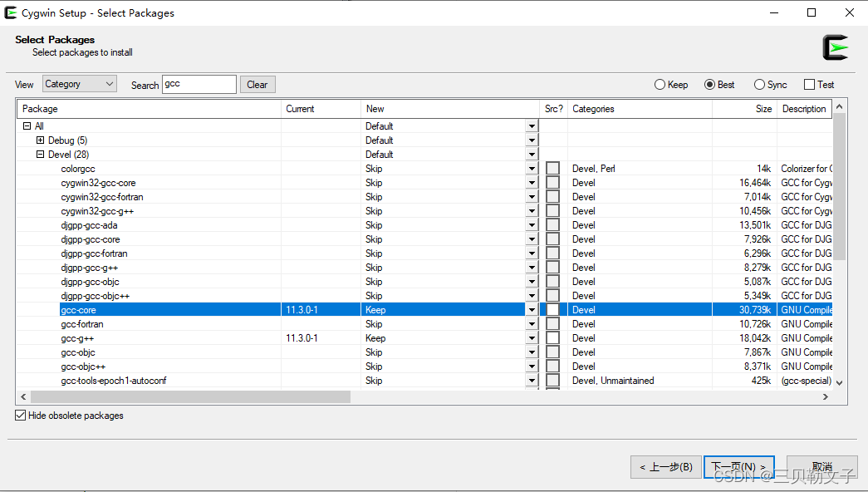The height and width of the screenshot is (492, 868).
Task: Sort by the Size column header
Action: pos(744,109)
